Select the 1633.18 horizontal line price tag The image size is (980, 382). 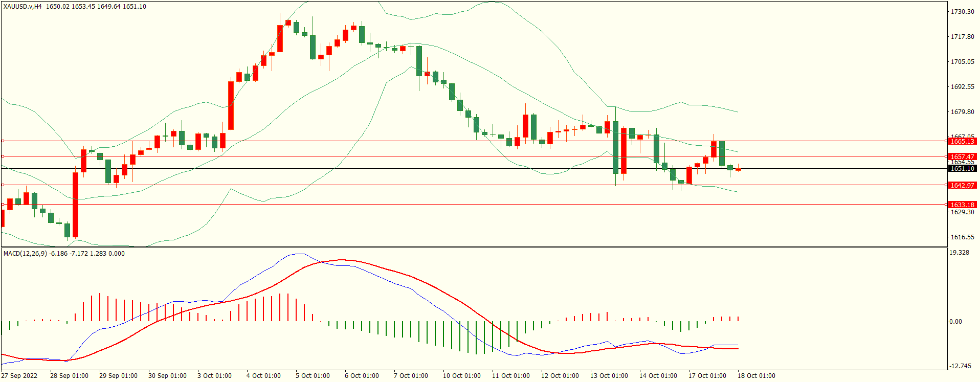point(962,205)
